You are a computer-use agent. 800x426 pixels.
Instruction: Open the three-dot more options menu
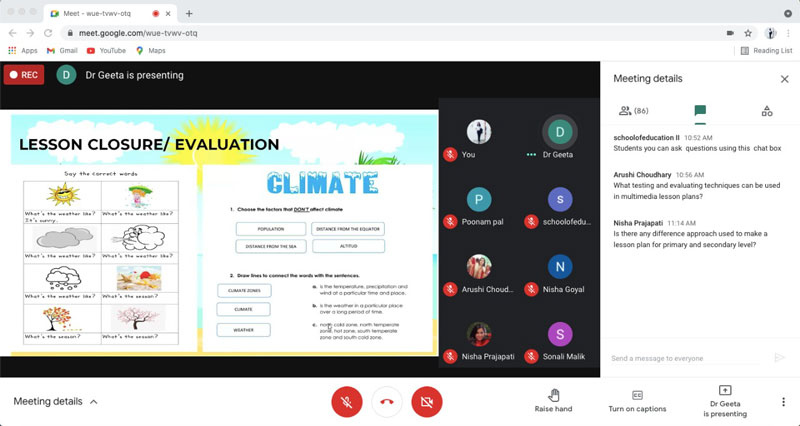click(x=783, y=401)
